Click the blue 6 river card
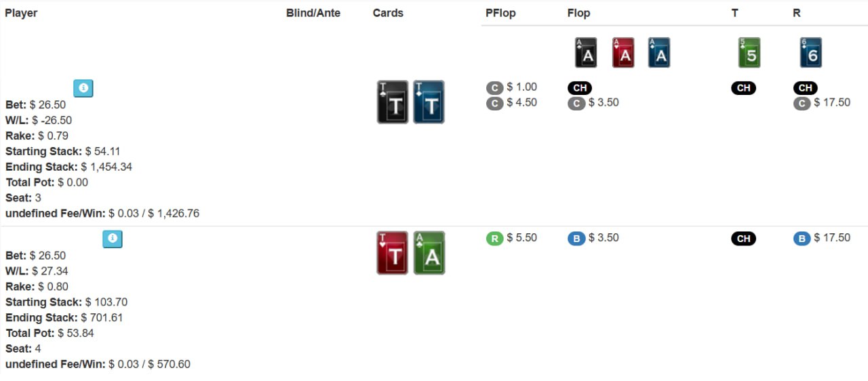Image resolution: width=868 pixels, height=381 pixels. click(x=811, y=53)
